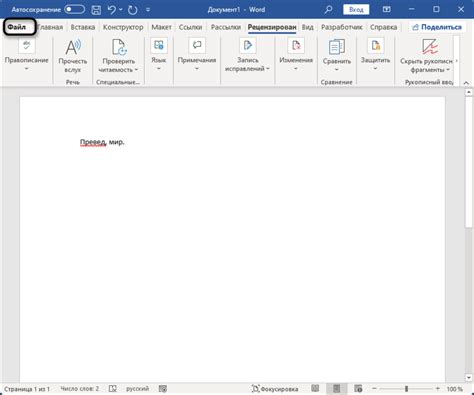Click the zoom out minus button
This screenshot has width=474, height=395.
tap(374, 389)
